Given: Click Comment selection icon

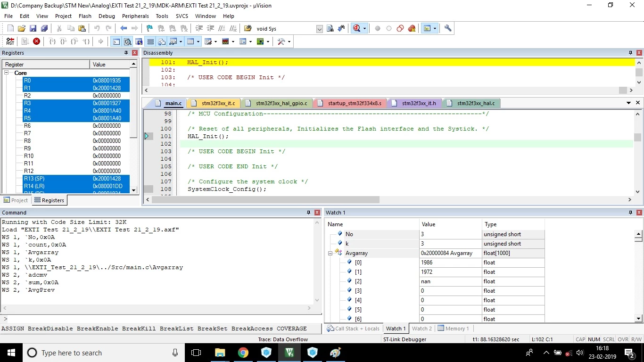Looking at the screenshot, I should click(221, 28).
